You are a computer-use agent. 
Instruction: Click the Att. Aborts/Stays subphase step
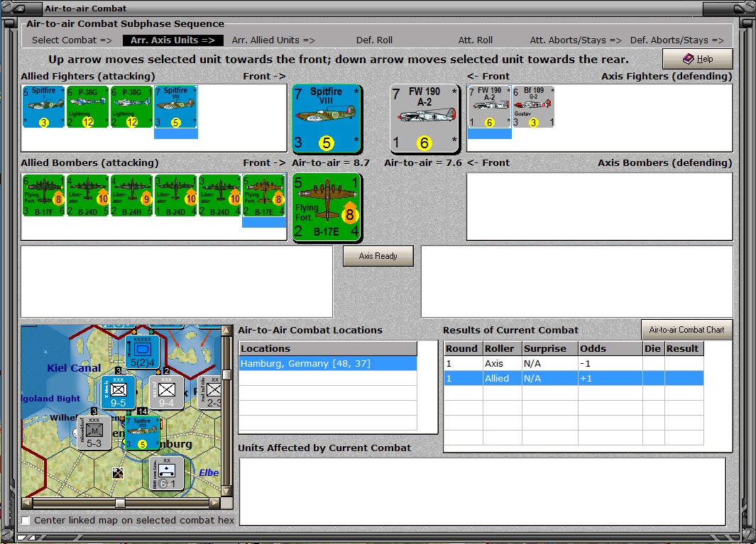(x=576, y=40)
